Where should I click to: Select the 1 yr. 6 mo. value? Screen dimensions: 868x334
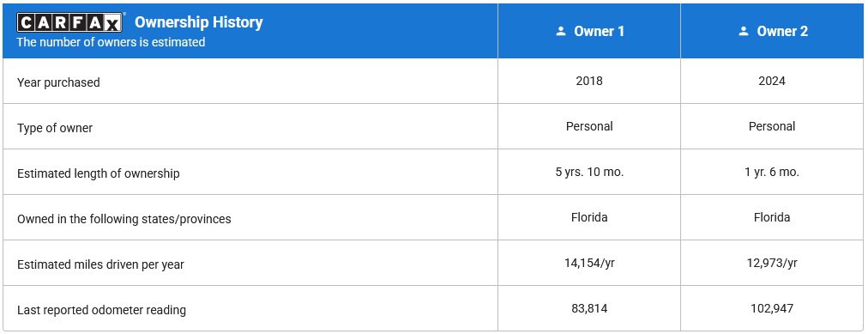point(772,172)
